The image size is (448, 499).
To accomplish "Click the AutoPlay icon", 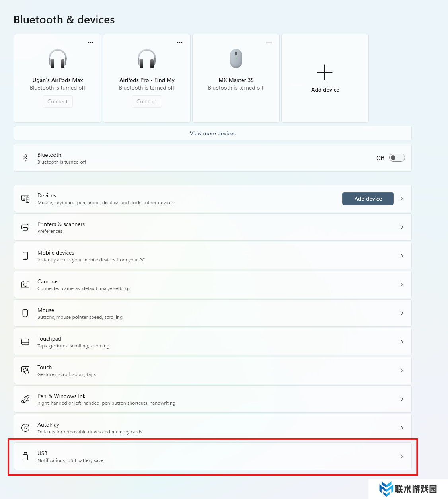I will point(25,428).
